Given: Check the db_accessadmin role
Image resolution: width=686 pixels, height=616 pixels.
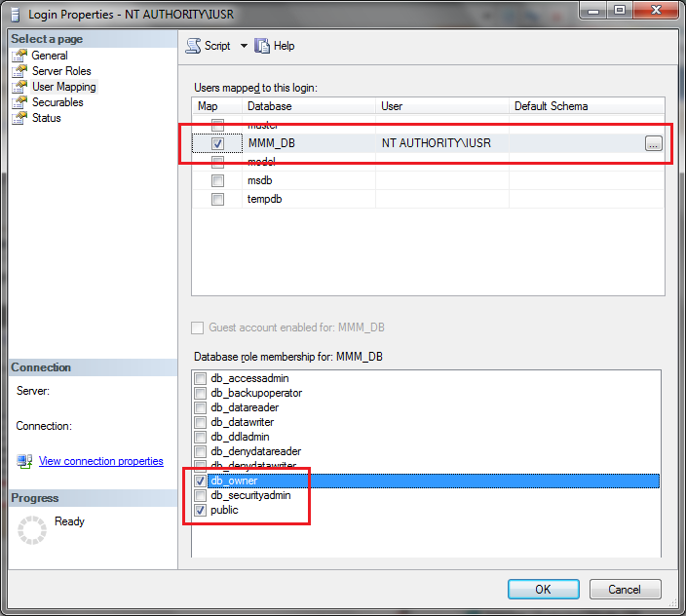Looking at the screenshot, I should coord(200,378).
